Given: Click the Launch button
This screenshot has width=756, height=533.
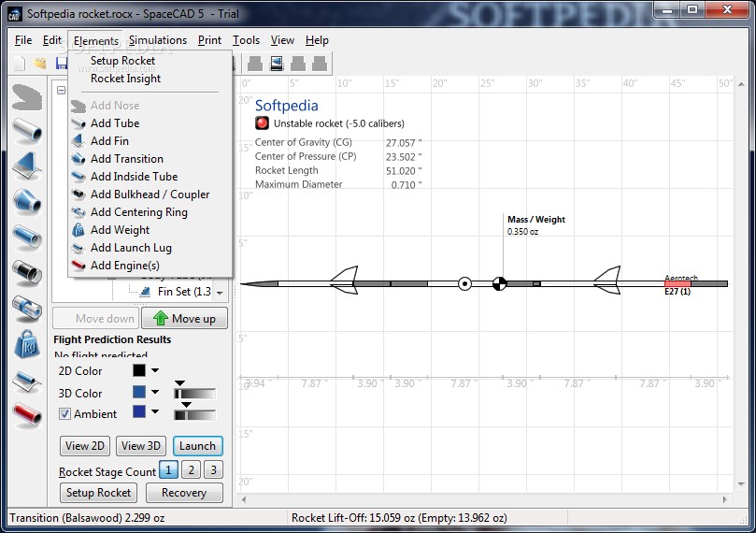Looking at the screenshot, I should (198, 446).
